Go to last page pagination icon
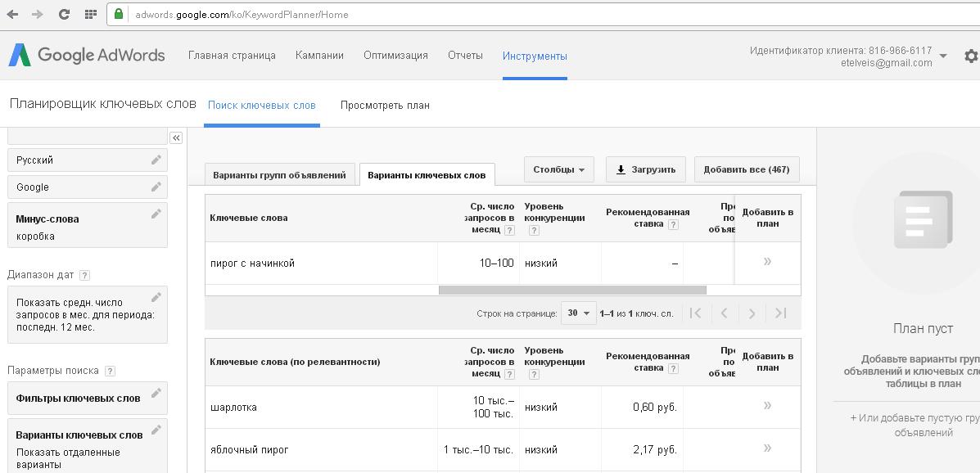 (x=780, y=313)
